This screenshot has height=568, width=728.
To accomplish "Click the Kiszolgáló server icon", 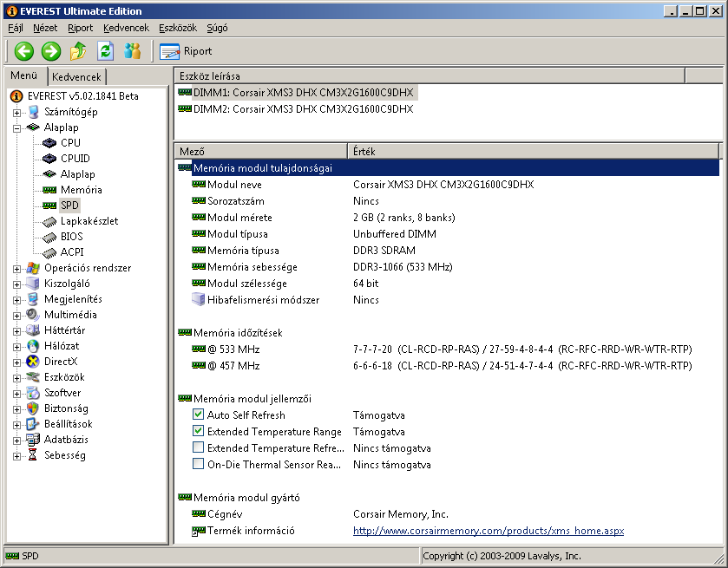I will tap(33, 284).
